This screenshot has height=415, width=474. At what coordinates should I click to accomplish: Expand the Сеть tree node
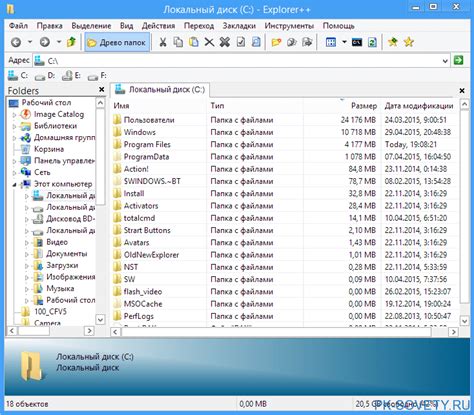pos(14,173)
